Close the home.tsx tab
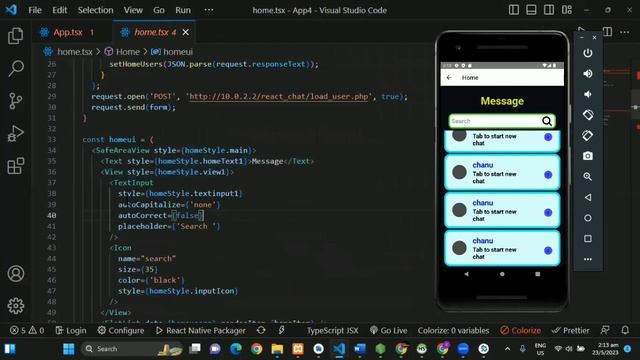Image resolution: width=640 pixels, height=360 pixels. tap(186, 32)
